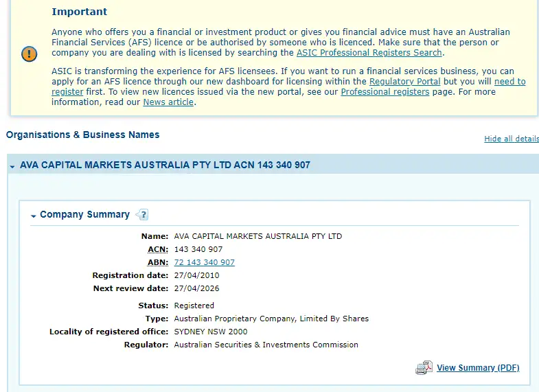Click the underlined ABN label
This screenshot has height=392, width=539.
158,262
